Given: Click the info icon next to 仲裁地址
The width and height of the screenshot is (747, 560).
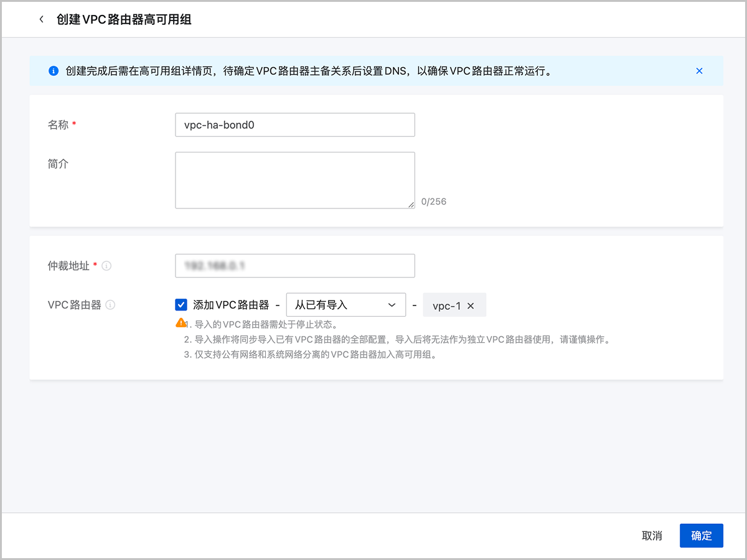Looking at the screenshot, I should (x=106, y=266).
